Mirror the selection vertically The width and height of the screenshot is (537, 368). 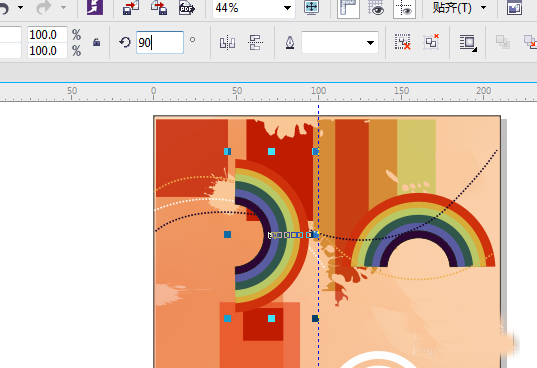click(x=255, y=43)
